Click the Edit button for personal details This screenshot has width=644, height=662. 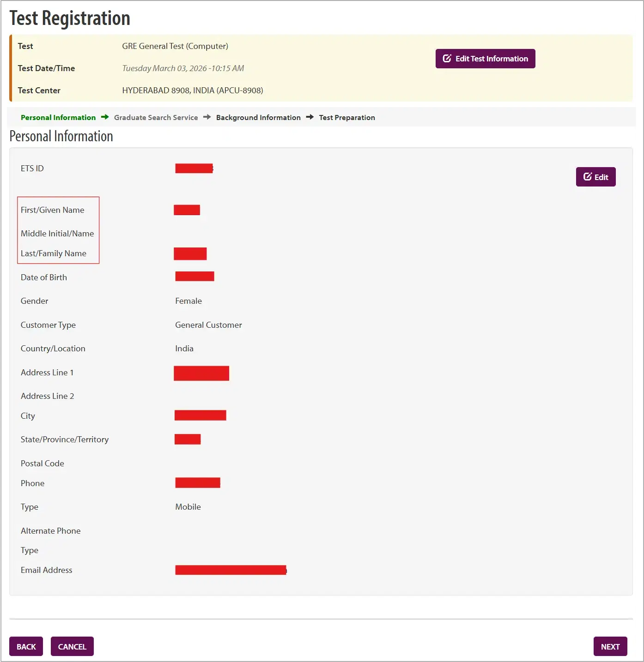point(596,176)
